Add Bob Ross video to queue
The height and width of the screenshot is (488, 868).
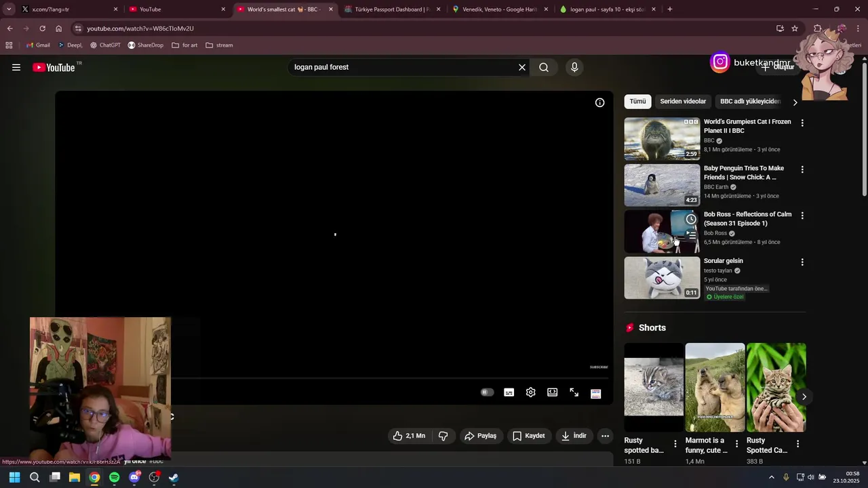point(691,235)
